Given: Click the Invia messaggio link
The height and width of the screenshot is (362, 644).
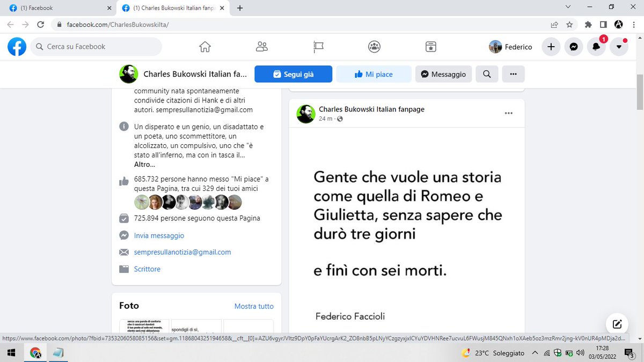Looking at the screenshot, I should tap(159, 235).
